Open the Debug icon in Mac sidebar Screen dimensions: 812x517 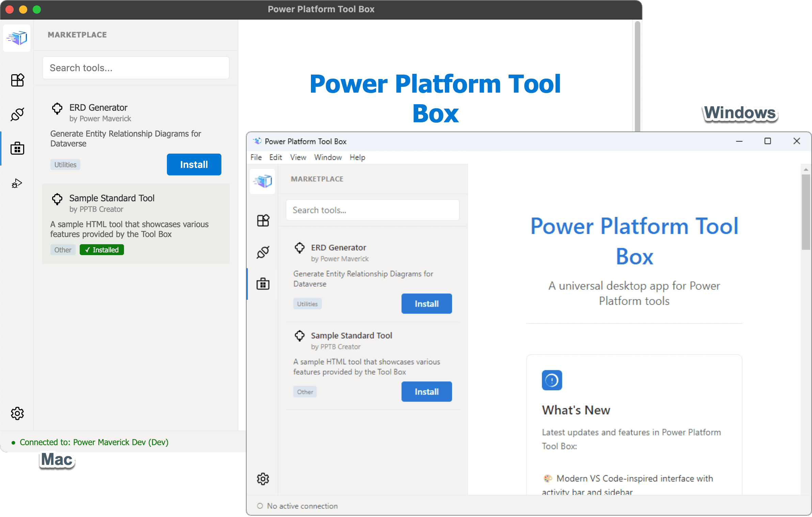(x=17, y=183)
